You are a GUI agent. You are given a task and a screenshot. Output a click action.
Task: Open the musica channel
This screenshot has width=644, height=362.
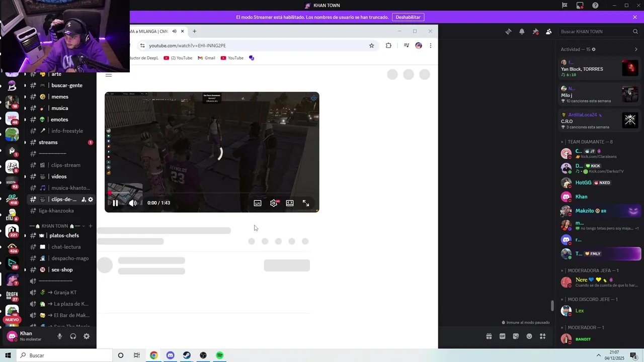click(60, 108)
